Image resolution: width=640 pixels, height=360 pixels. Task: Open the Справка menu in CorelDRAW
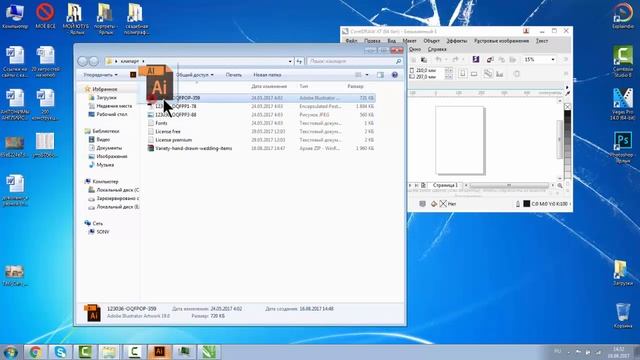(437, 49)
